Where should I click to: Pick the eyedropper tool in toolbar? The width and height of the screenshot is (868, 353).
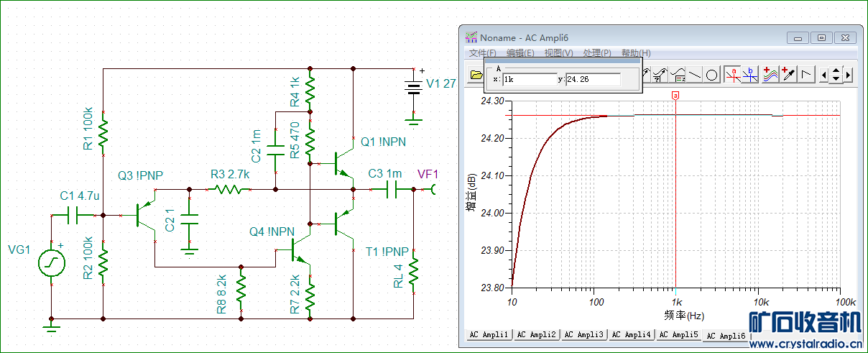[x=788, y=74]
